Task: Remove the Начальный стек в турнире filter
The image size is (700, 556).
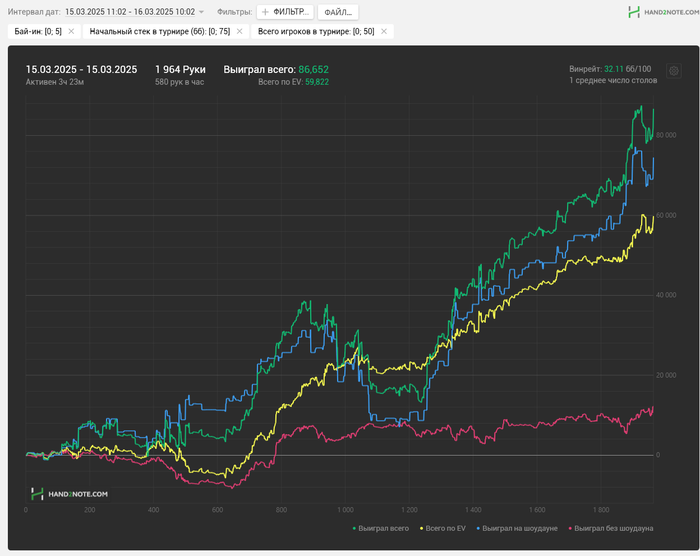Action: (239, 31)
